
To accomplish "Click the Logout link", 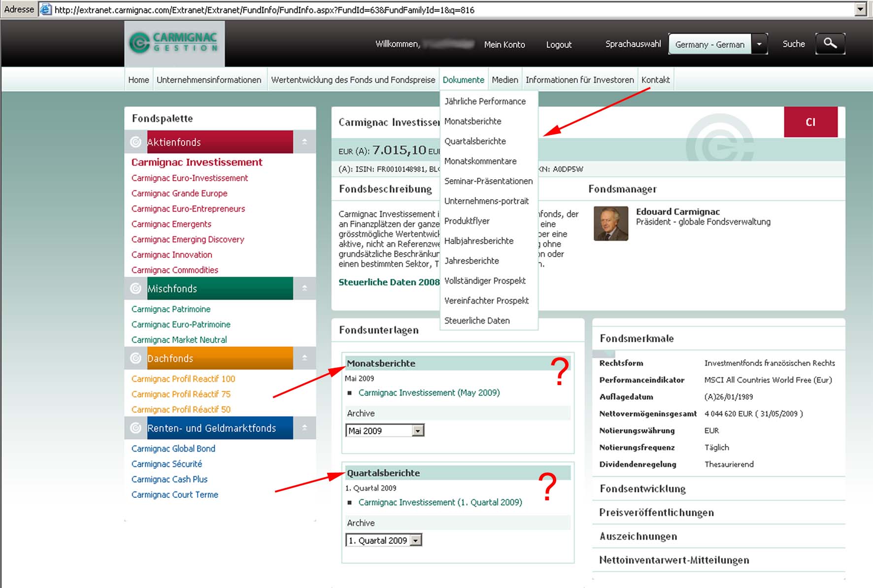I will [559, 44].
